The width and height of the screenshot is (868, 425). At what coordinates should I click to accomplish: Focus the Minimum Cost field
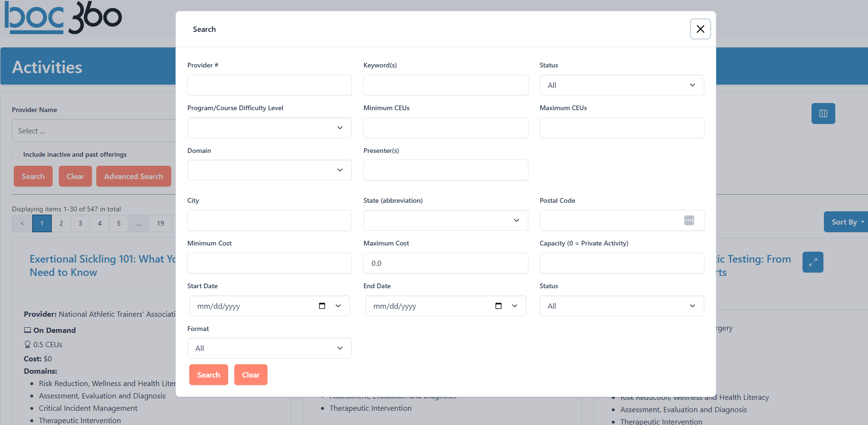point(269,263)
